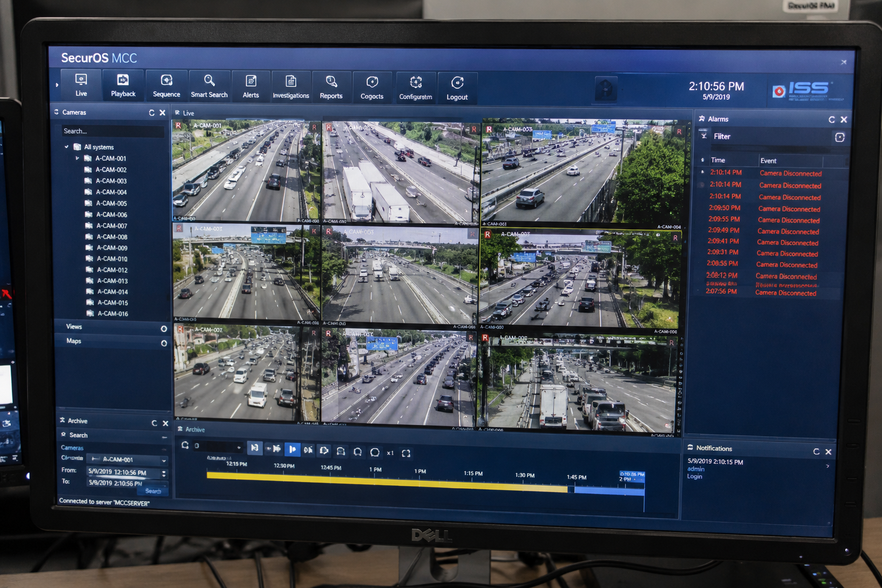Expand the Views section

click(164, 328)
